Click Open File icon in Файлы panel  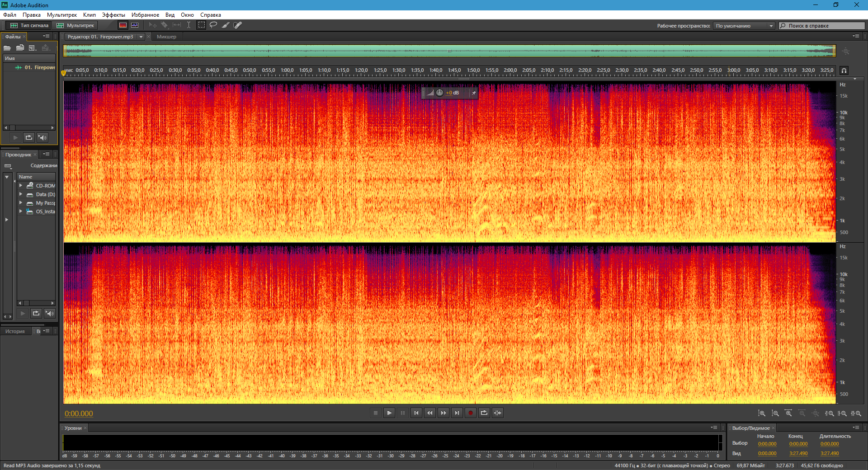pyautogui.click(x=7, y=48)
